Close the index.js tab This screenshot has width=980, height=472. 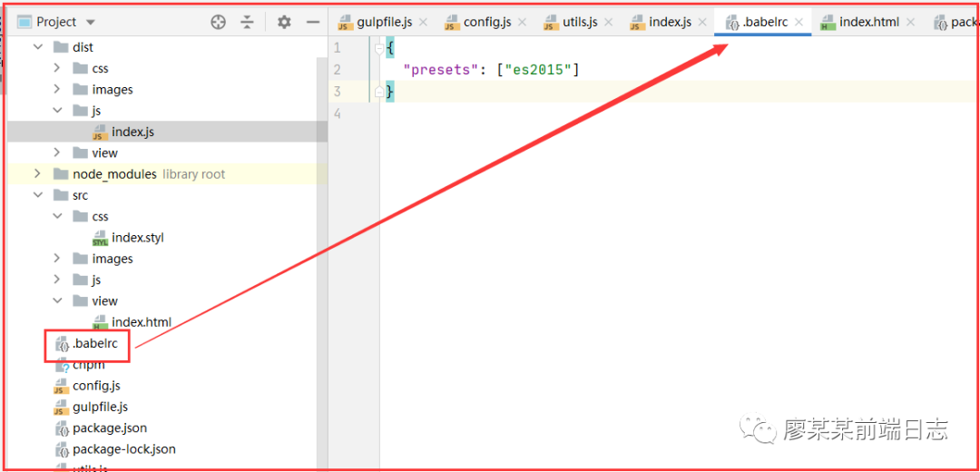pos(702,22)
